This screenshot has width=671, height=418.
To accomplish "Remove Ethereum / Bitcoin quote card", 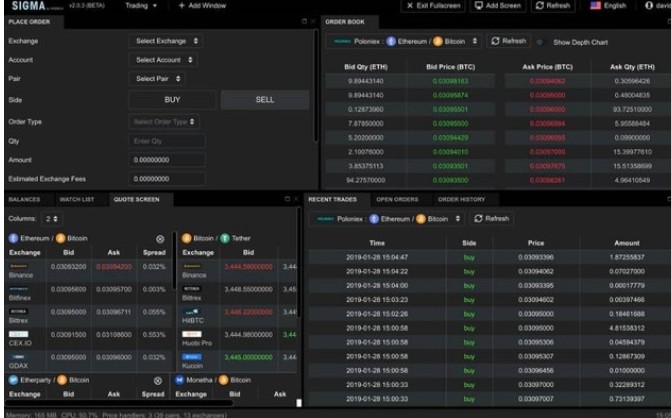I will tap(160, 239).
